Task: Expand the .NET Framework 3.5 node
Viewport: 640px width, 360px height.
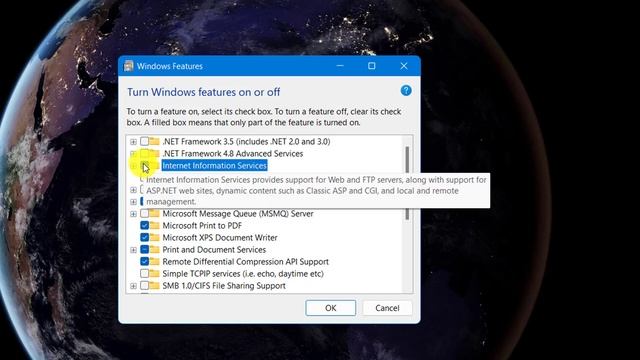Action: tap(133, 142)
